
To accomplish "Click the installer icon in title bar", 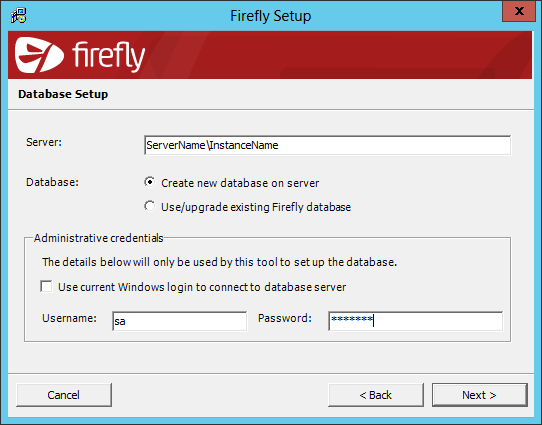I will 18,16.
